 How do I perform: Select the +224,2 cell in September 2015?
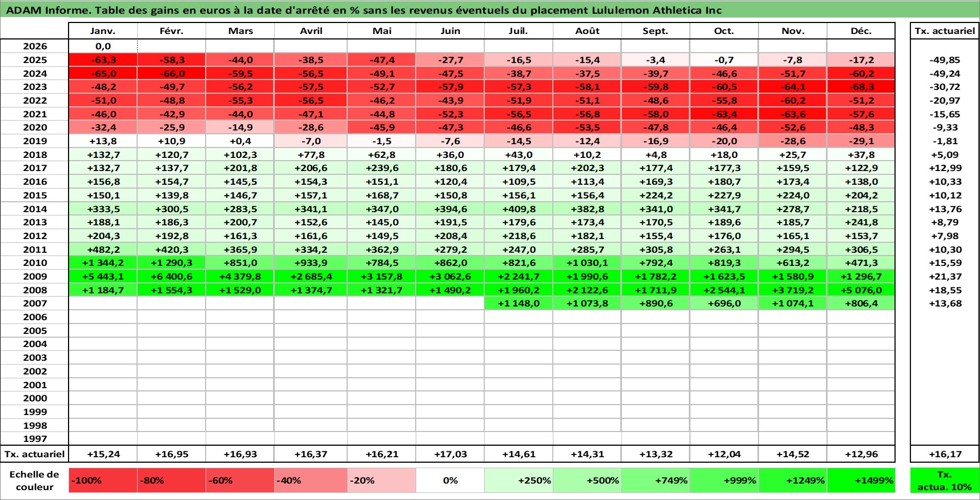tap(656, 195)
